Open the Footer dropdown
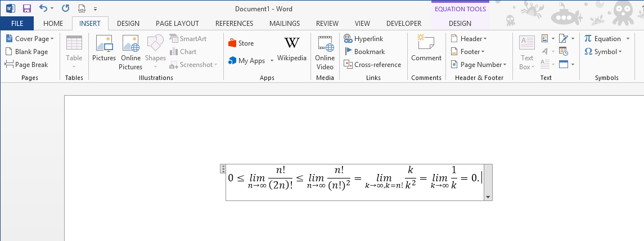The height and width of the screenshot is (241, 644). click(468, 52)
